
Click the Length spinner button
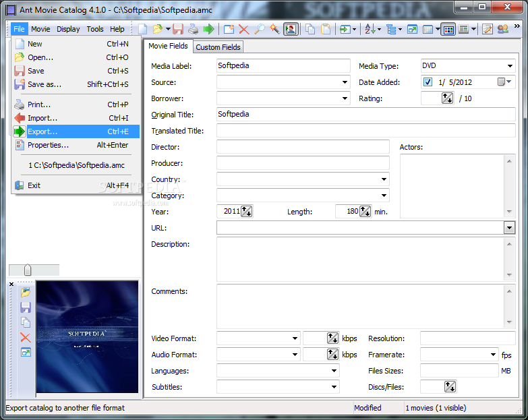(x=365, y=211)
